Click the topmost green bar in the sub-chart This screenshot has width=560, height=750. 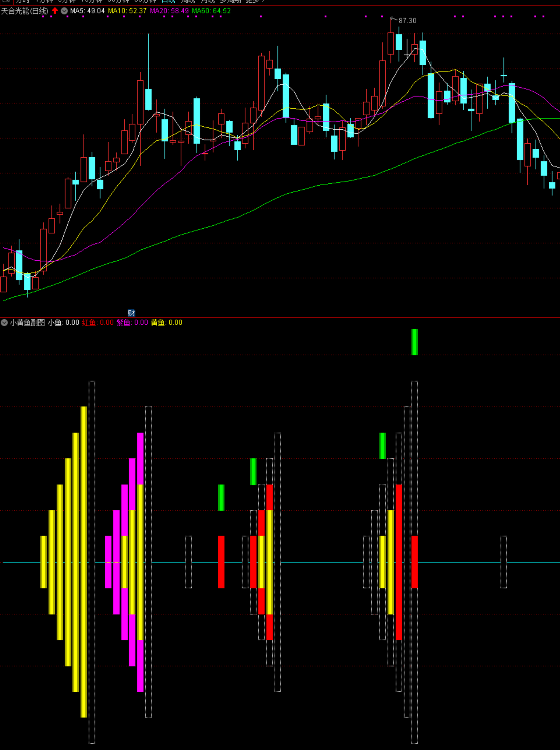pyautogui.click(x=414, y=342)
